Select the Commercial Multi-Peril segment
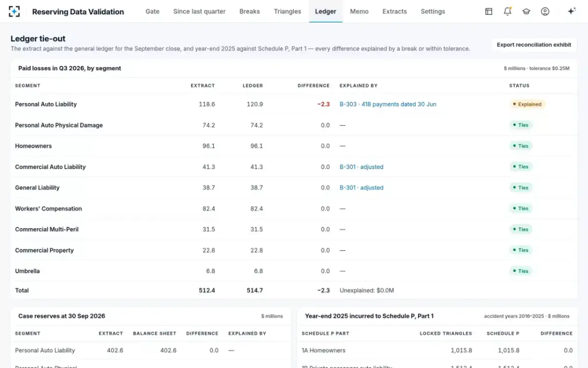This screenshot has height=368, width=588. coord(47,230)
